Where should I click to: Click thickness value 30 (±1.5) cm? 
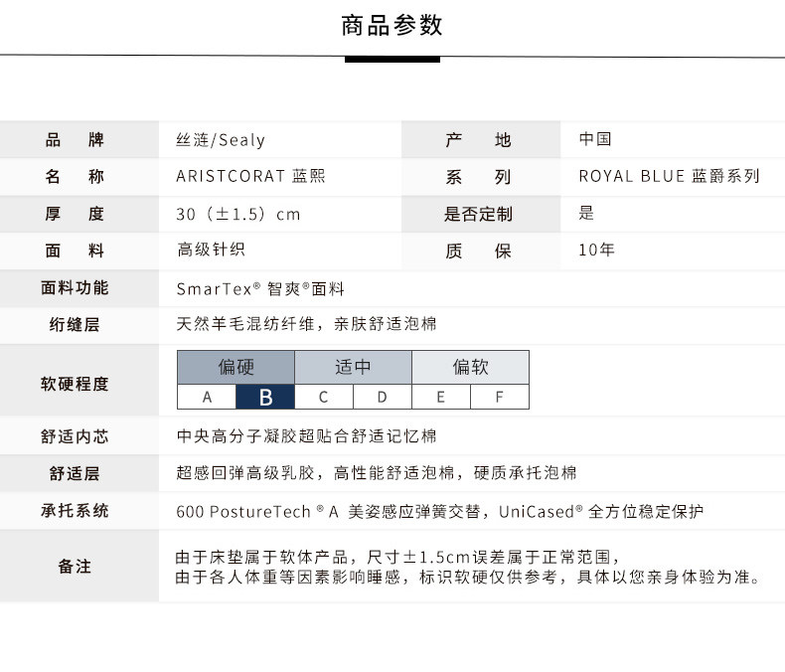point(238,214)
